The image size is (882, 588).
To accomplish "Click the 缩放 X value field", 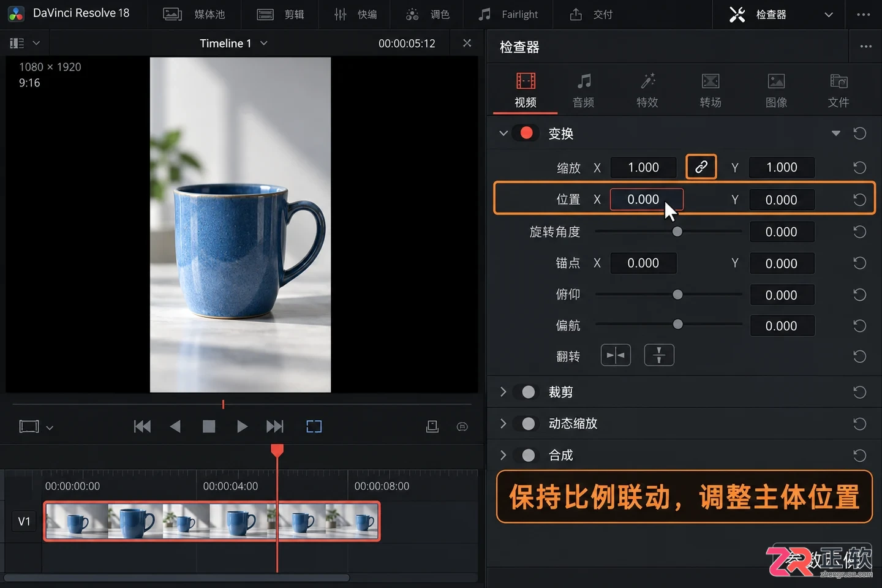I will pos(644,167).
